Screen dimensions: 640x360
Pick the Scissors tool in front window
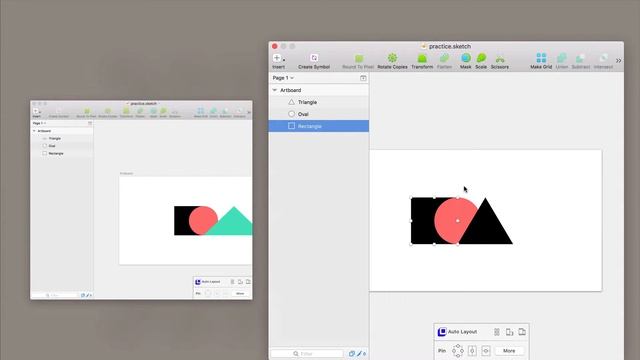click(x=500, y=61)
